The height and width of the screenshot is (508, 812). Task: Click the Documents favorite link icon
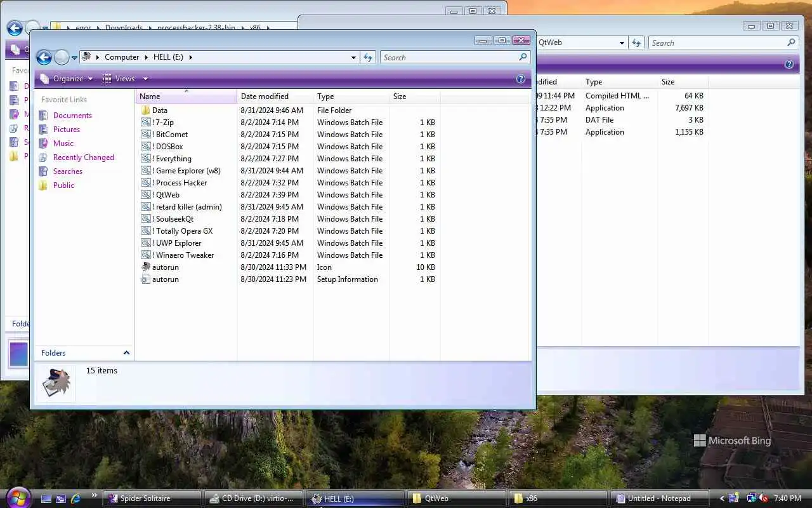tap(43, 116)
